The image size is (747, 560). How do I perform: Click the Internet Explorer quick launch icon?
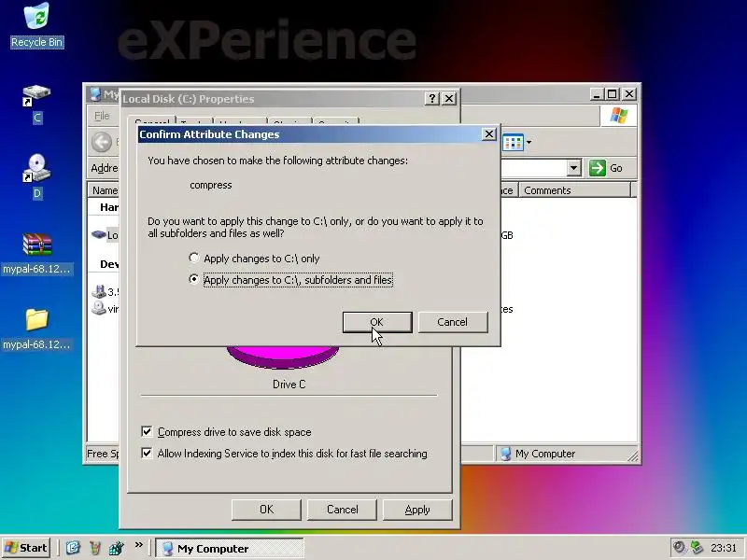coord(73,548)
